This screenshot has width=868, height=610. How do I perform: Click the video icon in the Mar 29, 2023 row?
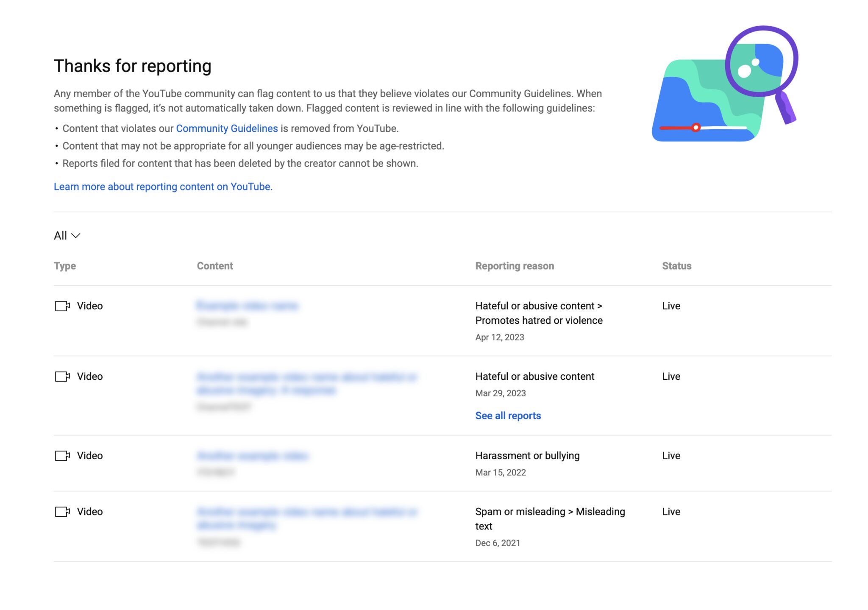tap(62, 376)
